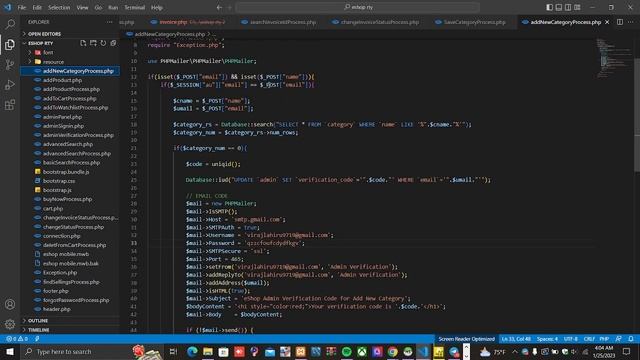
Task: Click Ln 33, Col 48 in status bar
Action: tap(516, 339)
